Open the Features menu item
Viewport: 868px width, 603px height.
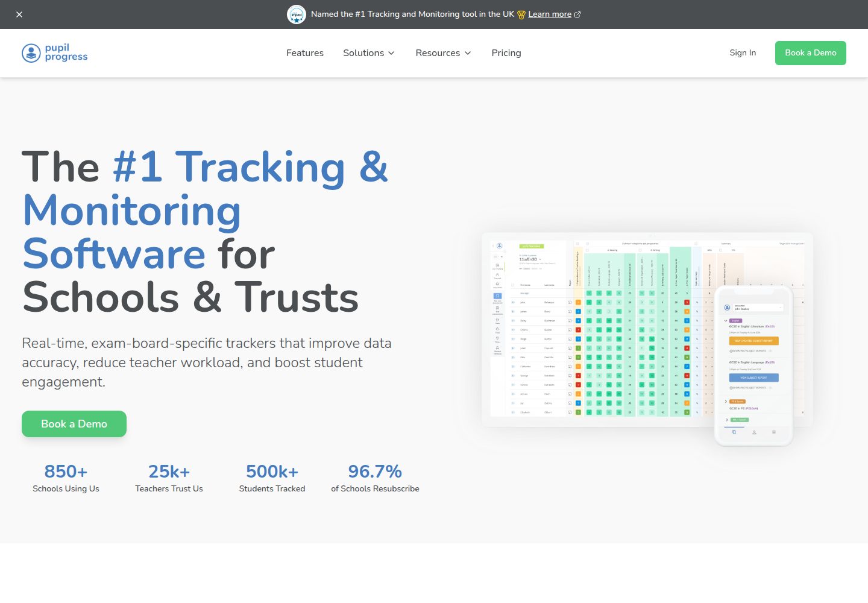(305, 53)
